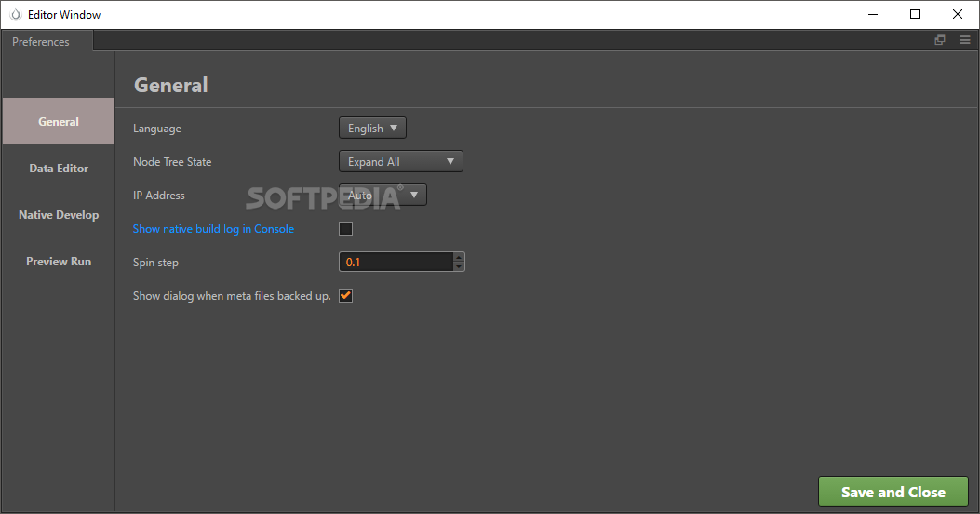980x514 pixels.
Task: Click the Spin step label
Action: point(155,263)
